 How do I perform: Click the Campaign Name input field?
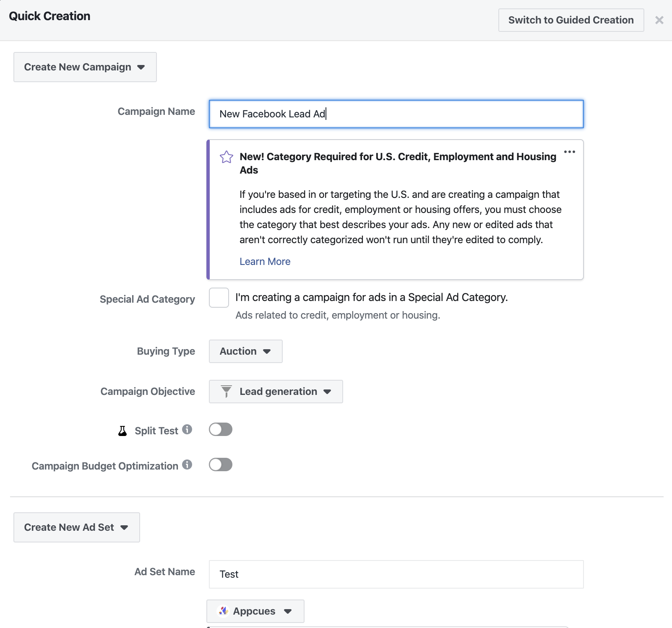[396, 114]
